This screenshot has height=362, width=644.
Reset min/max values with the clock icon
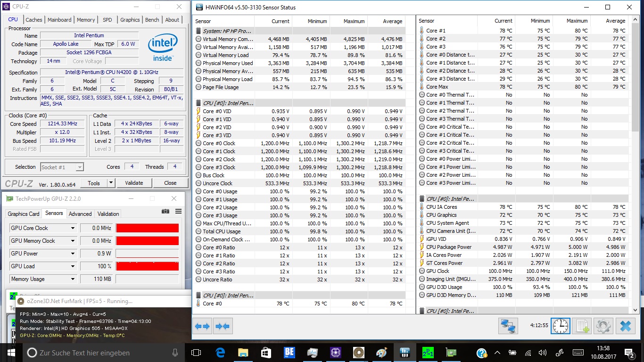click(x=561, y=326)
